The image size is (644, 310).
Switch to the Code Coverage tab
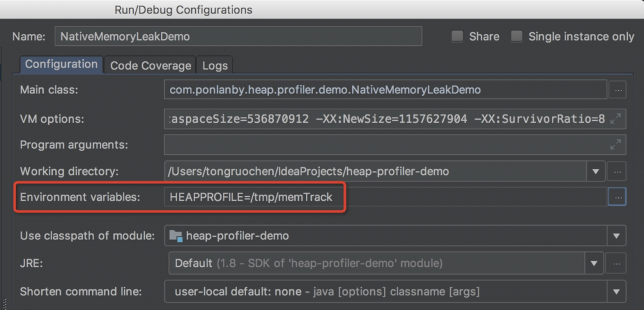coord(150,66)
